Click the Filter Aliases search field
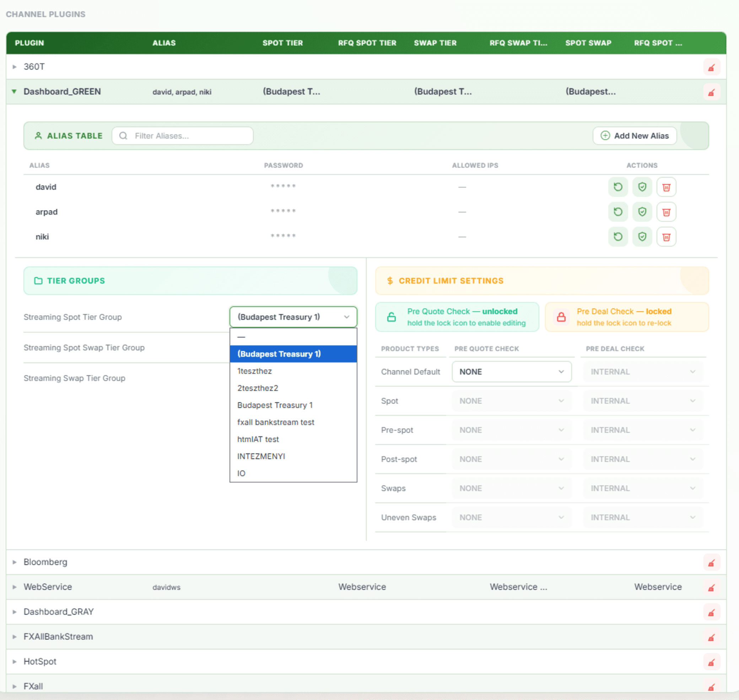 pos(182,136)
